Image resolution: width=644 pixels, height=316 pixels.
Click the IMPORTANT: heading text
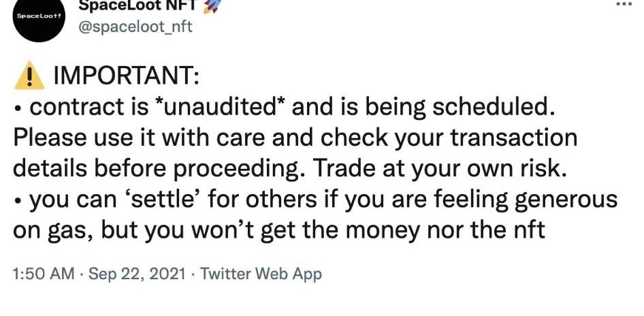tap(126, 77)
